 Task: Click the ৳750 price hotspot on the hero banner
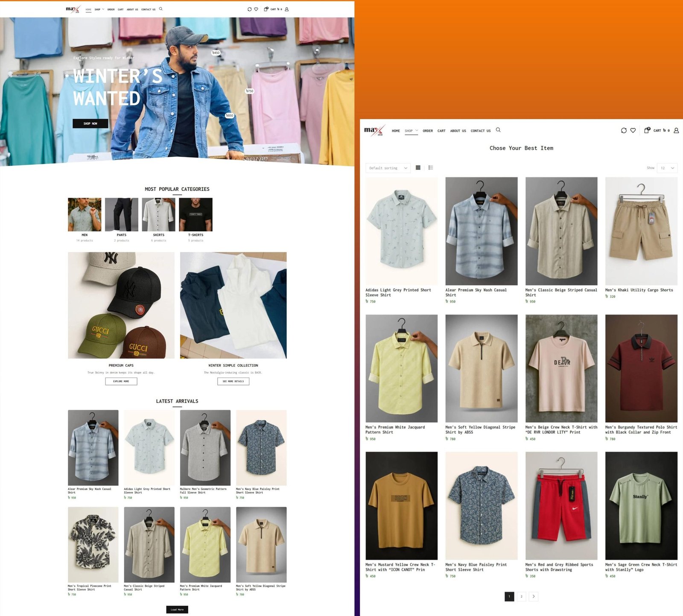pos(250,91)
